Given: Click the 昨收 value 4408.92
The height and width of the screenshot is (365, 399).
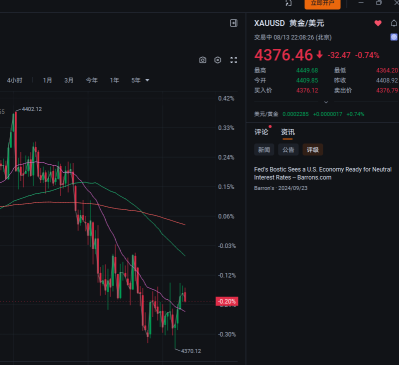Looking at the screenshot, I should tap(387, 80).
